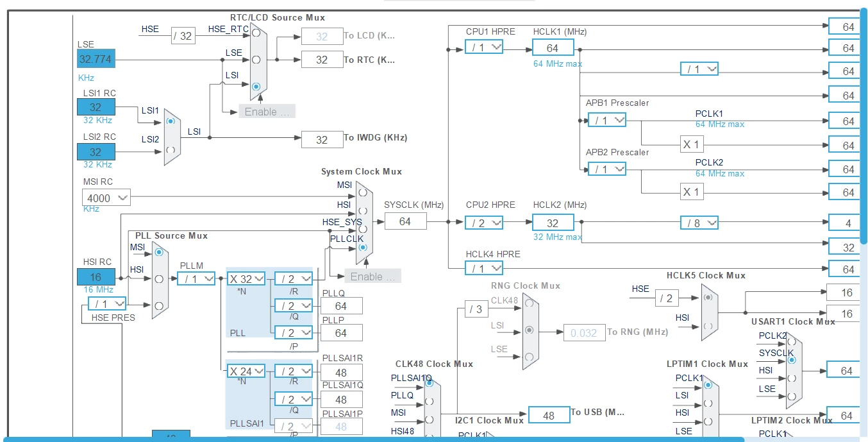Select LSE input in RTC/LCD Source Mux
The width and height of the screenshot is (868, 442).
256,60
